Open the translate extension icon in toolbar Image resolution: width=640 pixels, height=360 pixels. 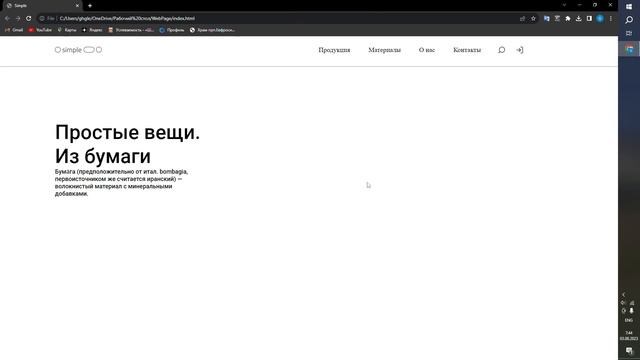pos(547,18)
